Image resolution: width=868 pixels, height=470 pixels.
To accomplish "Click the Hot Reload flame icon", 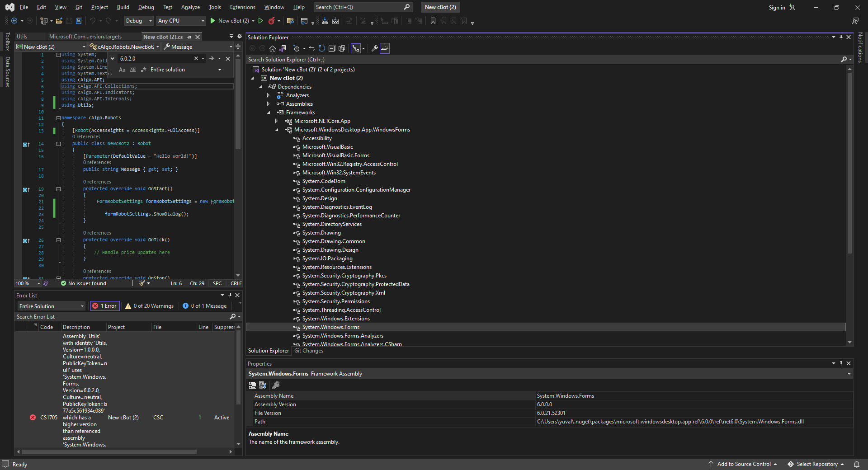I will click(x=271, y=21).
